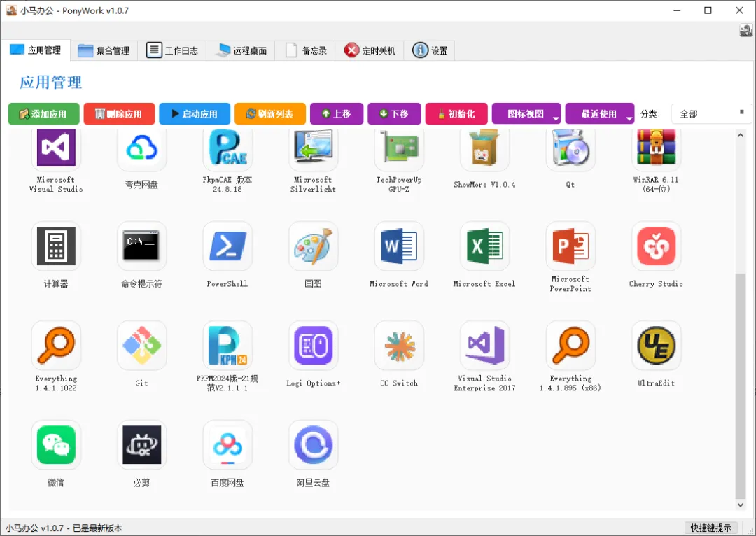The width and height of the screenshot is (756, 536).
Task: Click the avatar icon at top right
Action: tap(746, 31)
